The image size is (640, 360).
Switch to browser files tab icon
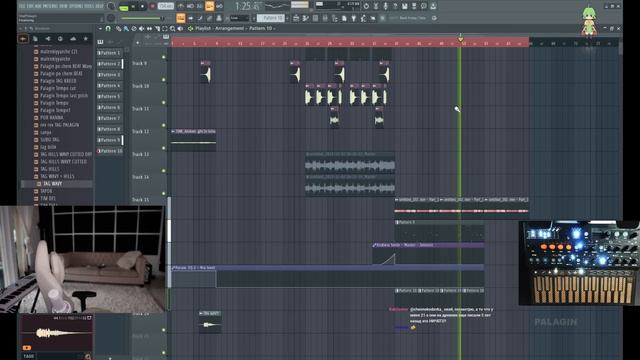coord(36,39)
